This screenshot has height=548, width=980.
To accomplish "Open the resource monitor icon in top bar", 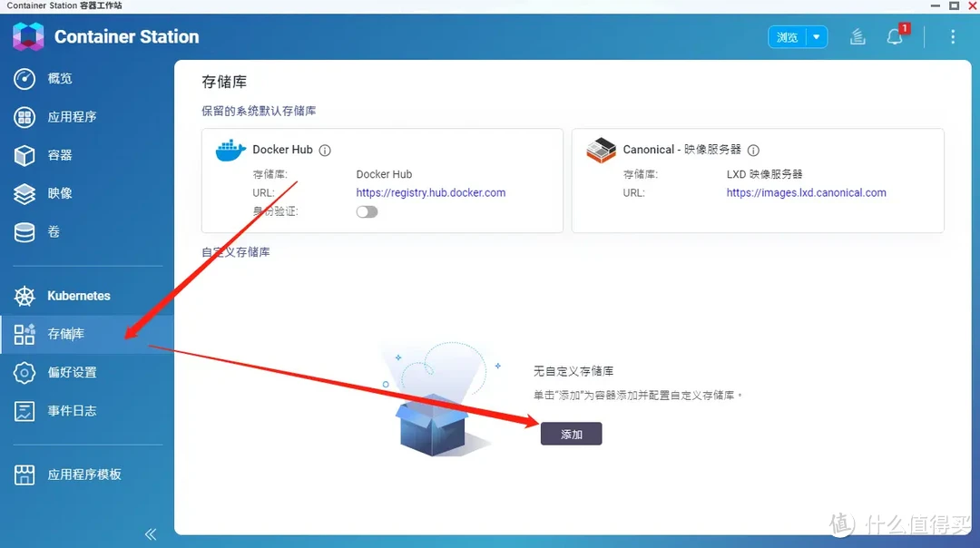I will point(857,36).
